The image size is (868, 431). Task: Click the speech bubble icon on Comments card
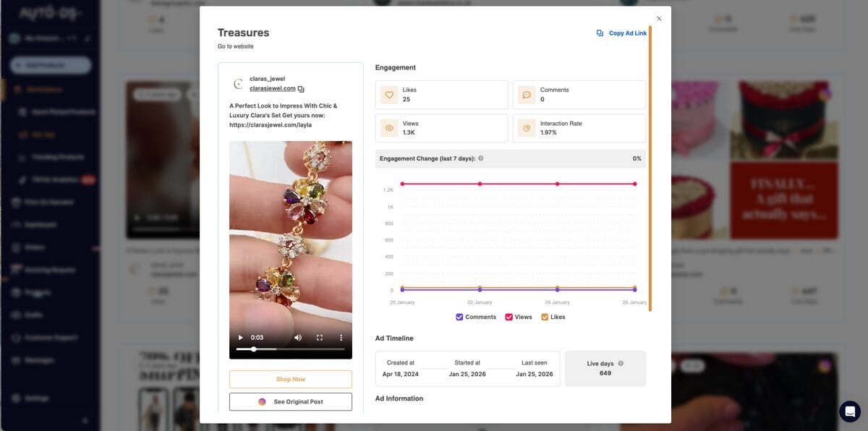point(527,94)
